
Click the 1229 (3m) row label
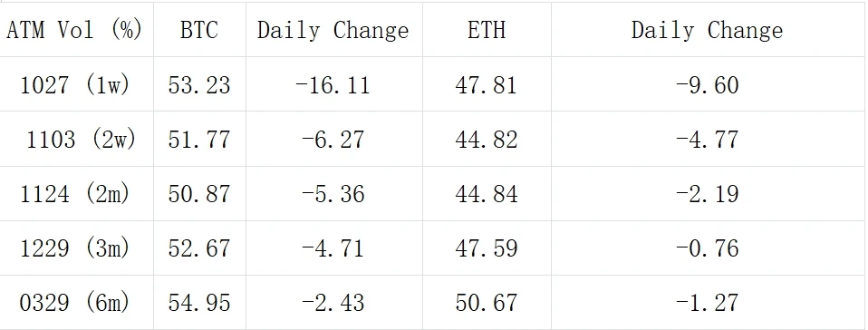click(74, 247)
